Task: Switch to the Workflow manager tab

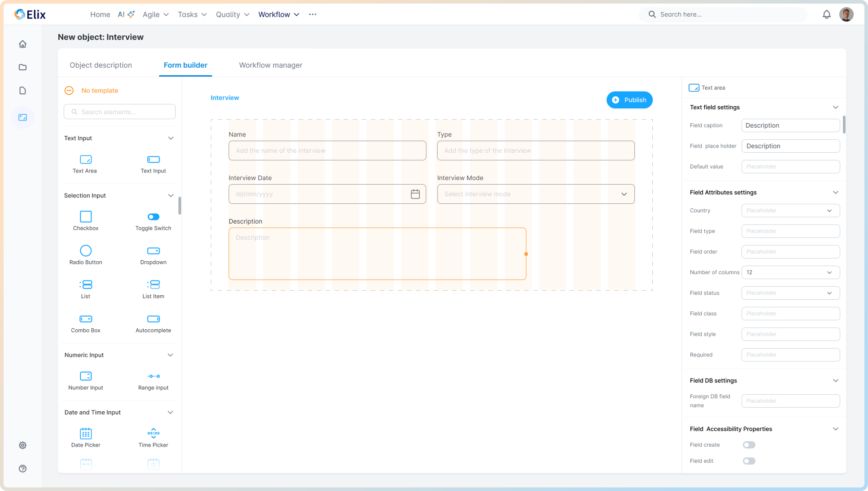Action: [270, 65]
